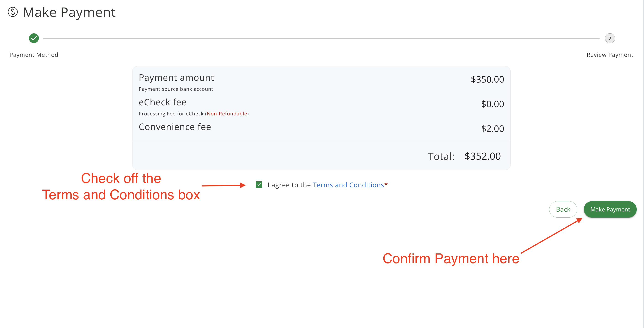Click the $352.00 total amount
Viewport: 644px width, 328px height.
pos(482,156)
